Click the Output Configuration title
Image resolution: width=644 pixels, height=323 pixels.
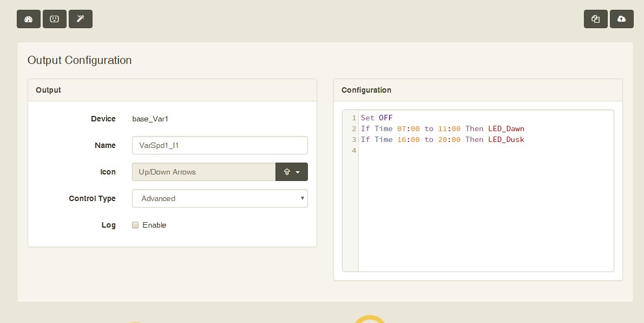tap(80, 60)
